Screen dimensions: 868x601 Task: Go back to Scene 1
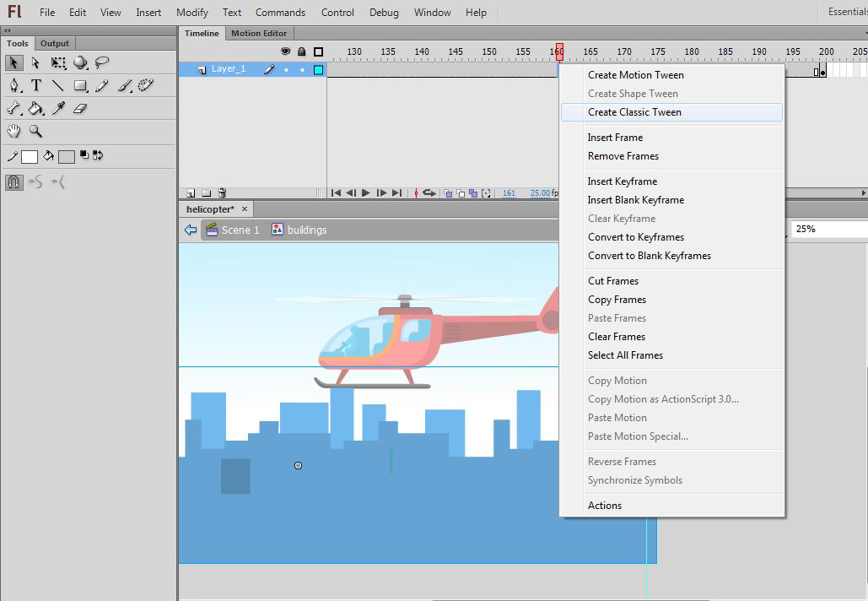point(240,230)
